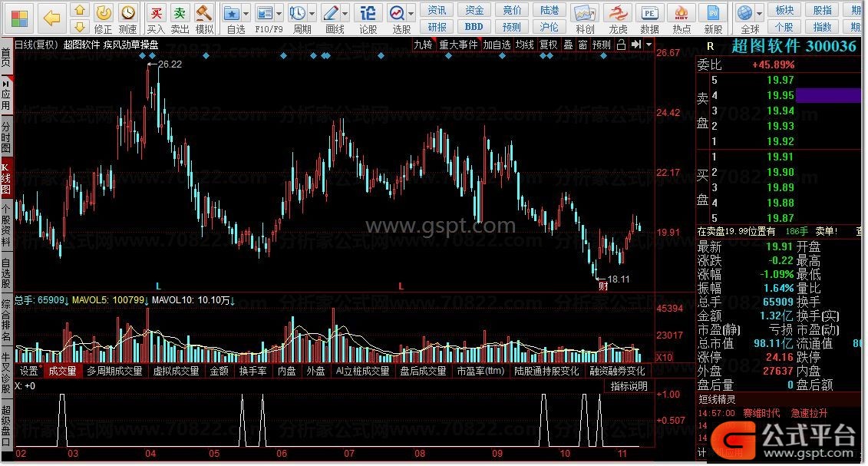
Task: Click the 指标说明 button
Action: [629, 385]
